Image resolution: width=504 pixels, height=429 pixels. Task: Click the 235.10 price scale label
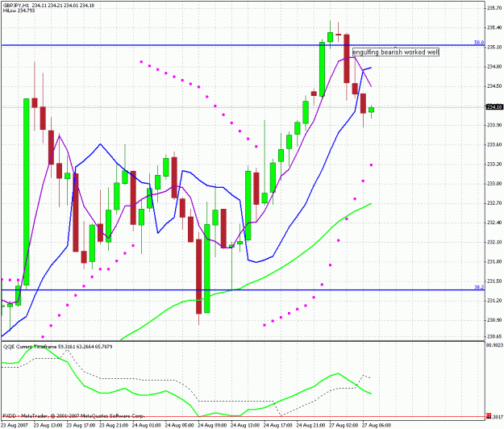494,48
